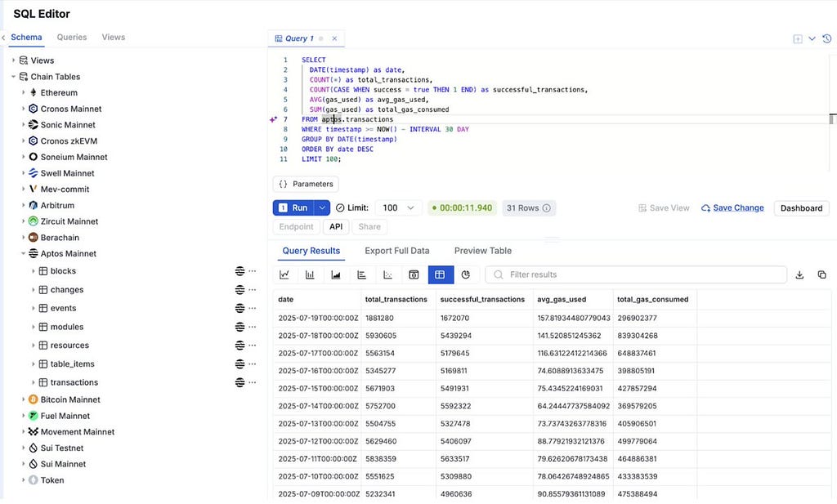
Task: Switch to the Queries tab
Action: tap(72, 38)
